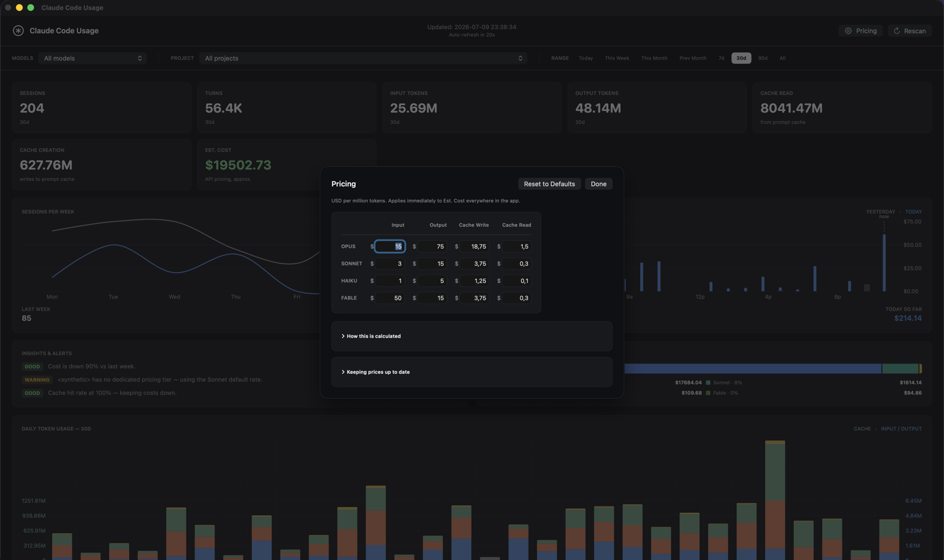Click the Last Week value 85
Viewport: 944px width, 560px height.
pos(27,318)
